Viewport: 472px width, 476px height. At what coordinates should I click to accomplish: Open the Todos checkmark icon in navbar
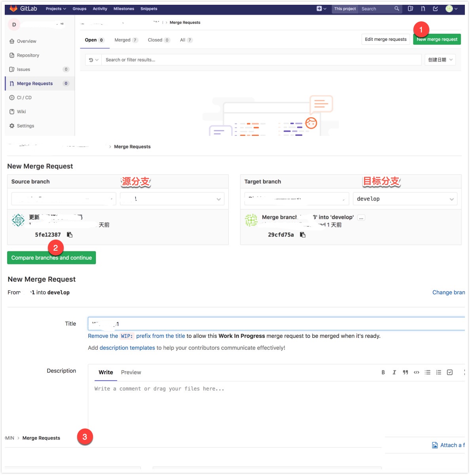point(435,9)
